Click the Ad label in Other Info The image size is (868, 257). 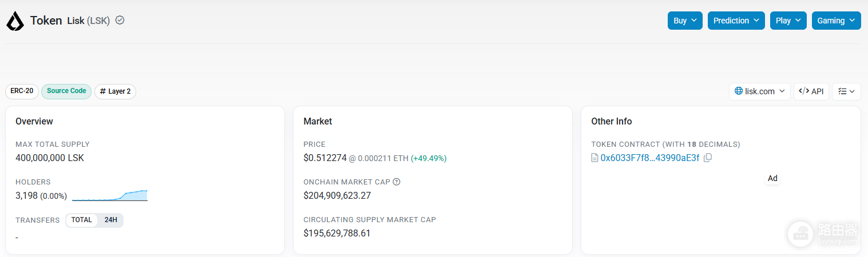click(772, 178)
